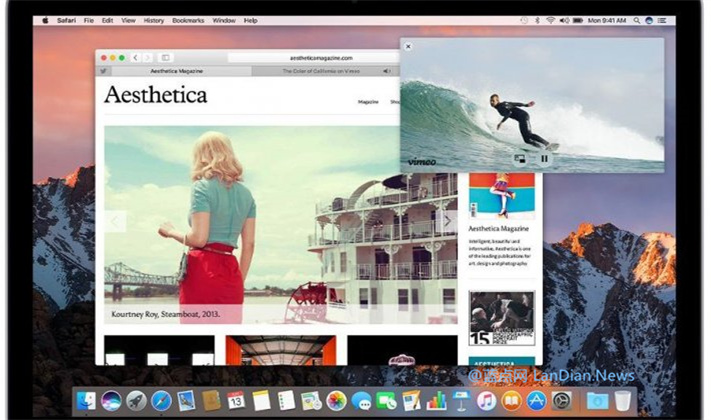
Task: Open Mail stamp icon in dock
Action: click(x=186, y=400)
